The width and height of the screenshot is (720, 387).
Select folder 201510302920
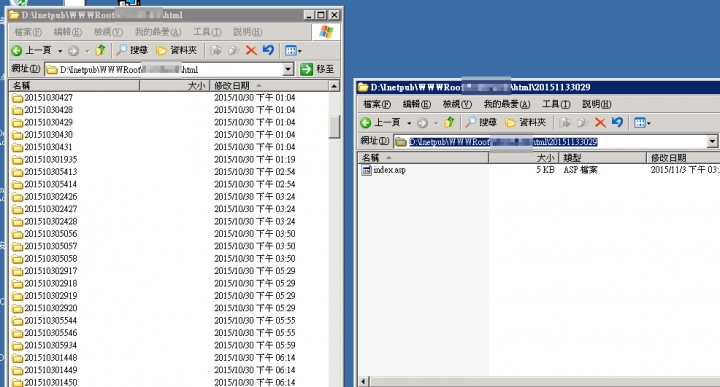(x=45, y=308)
